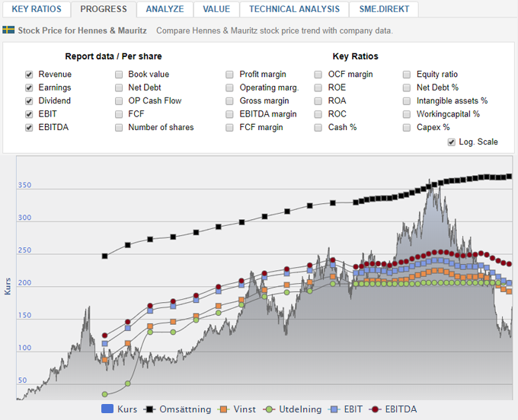Click the Utdelning legend label
Screen dimensions: 518x420
click(300, 409)
